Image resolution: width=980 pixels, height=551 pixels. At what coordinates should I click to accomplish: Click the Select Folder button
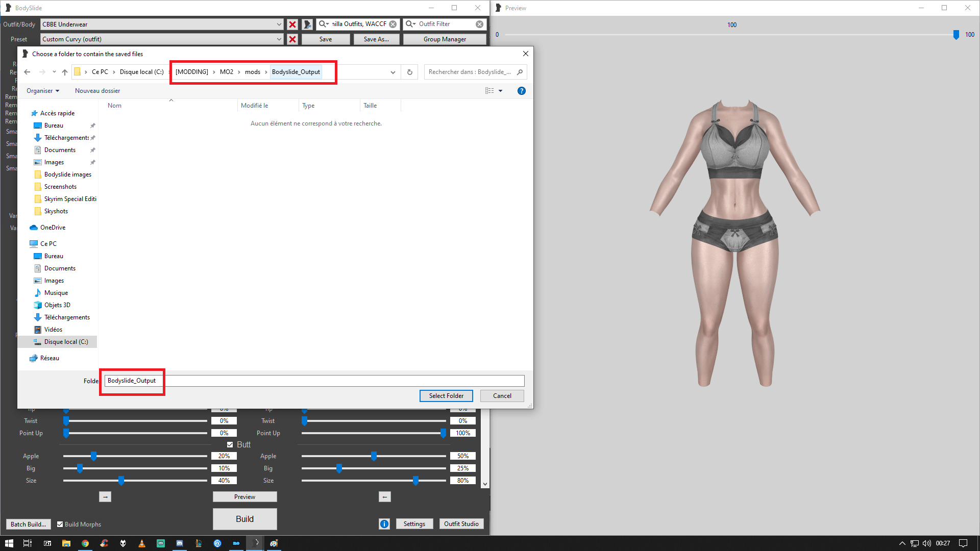coord(446,396)
